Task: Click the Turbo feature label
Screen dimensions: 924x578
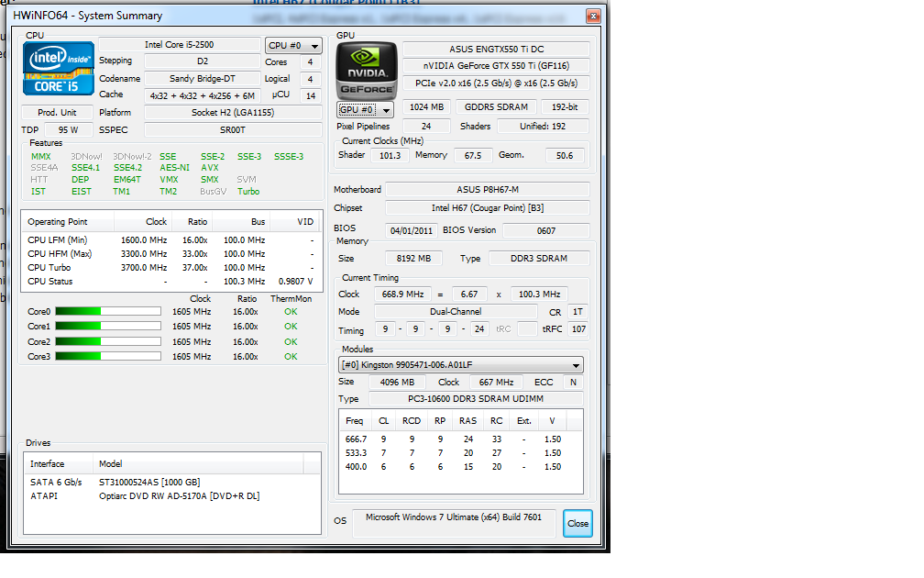Action: click(x=248, y=191)
